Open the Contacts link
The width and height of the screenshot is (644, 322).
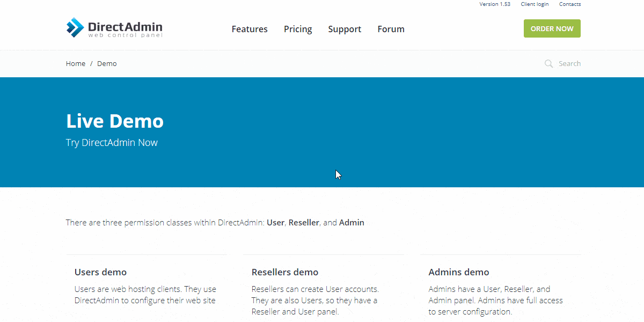[x=570, y=4]
